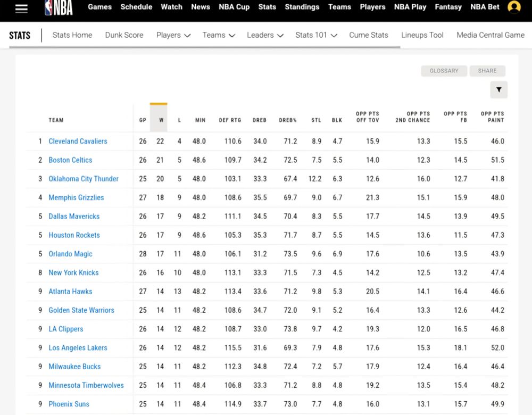Open New York Knicks team link
The height and width of the screenshot is (415, 532).
pos(73,272)
